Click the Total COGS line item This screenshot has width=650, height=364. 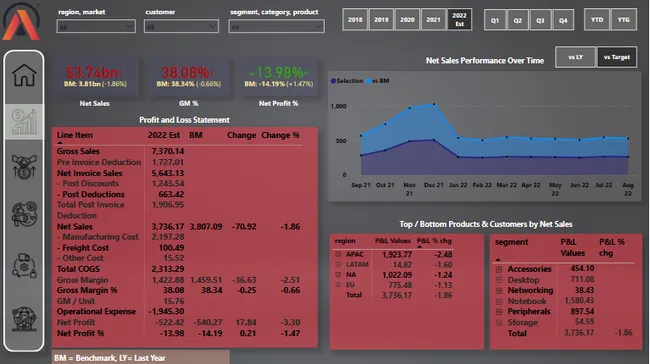[x=78, y=269]
